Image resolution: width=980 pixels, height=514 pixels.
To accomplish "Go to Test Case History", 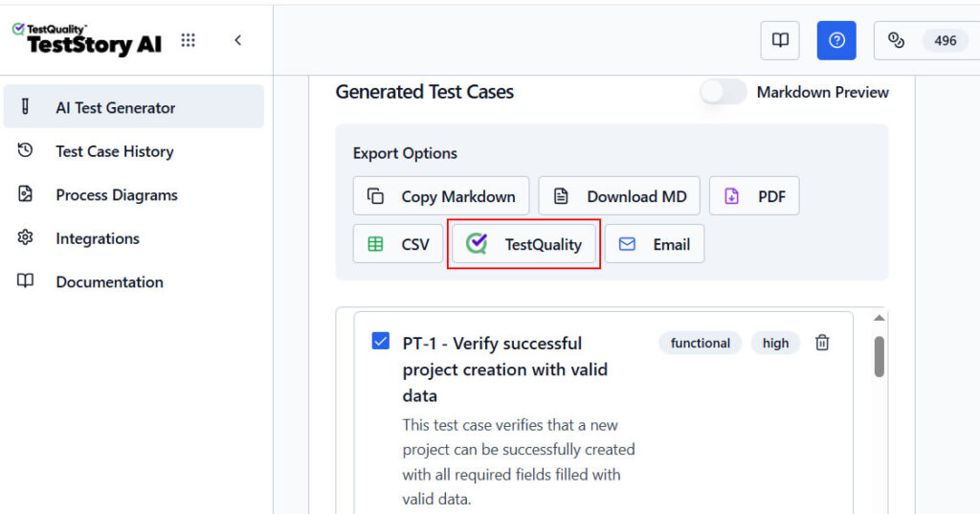I will coord(114,151).
